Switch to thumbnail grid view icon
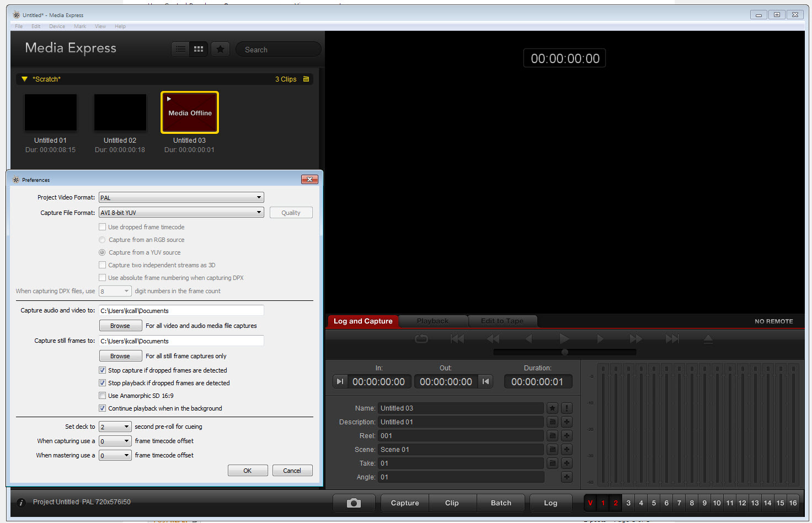812x523 pixels. (199, 49)
